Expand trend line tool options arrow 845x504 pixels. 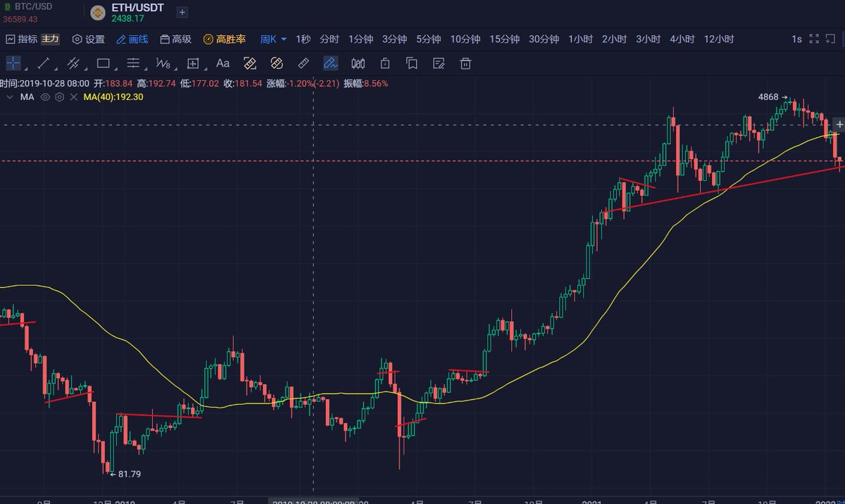tap(55, 69)
